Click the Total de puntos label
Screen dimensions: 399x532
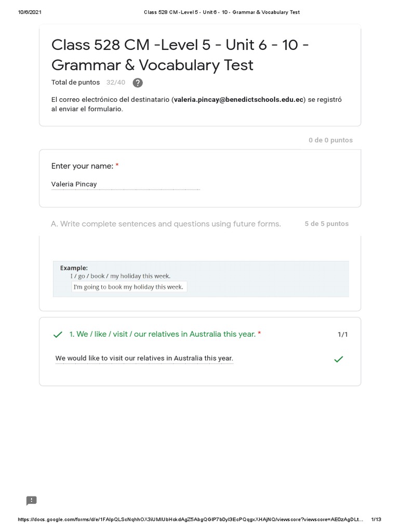pos(75,83)
